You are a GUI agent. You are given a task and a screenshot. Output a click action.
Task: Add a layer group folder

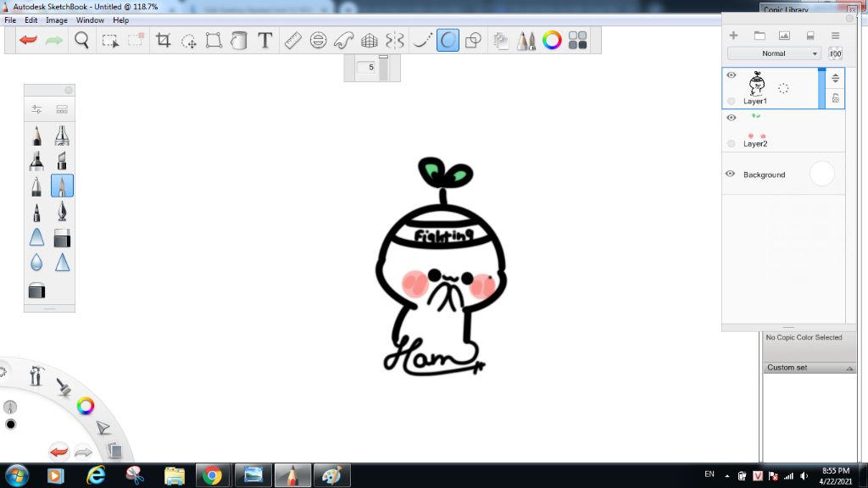pyautogui.click(x=759, y=36)
